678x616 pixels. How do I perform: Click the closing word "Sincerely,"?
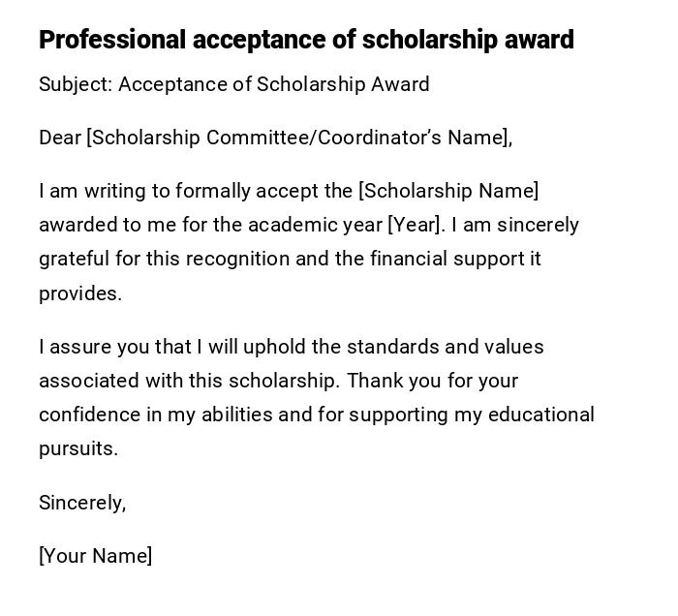(x=82, y=503)
